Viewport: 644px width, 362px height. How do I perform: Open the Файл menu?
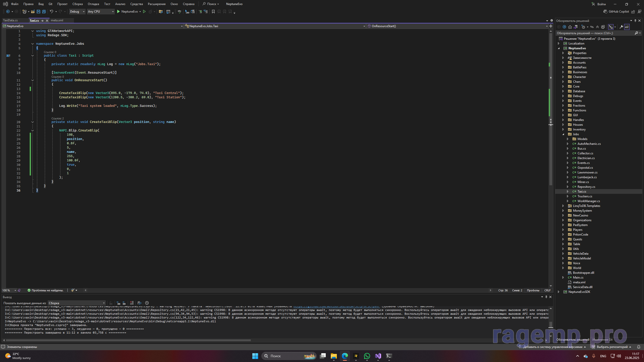click(15, 4)
